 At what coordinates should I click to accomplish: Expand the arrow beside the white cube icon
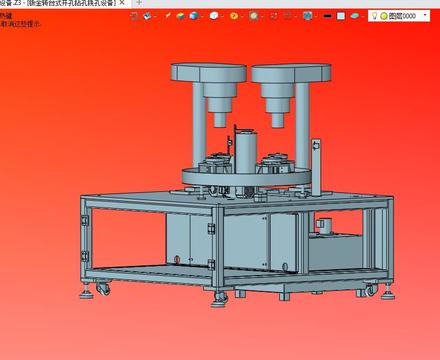click(222, 16)
